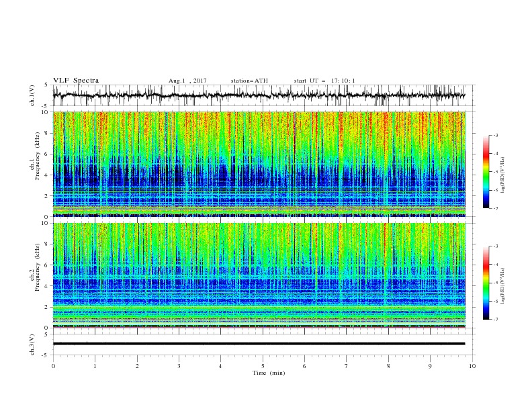
Task: Click inside the ch.2 spectrogram plot
Action: pos(259,275)
